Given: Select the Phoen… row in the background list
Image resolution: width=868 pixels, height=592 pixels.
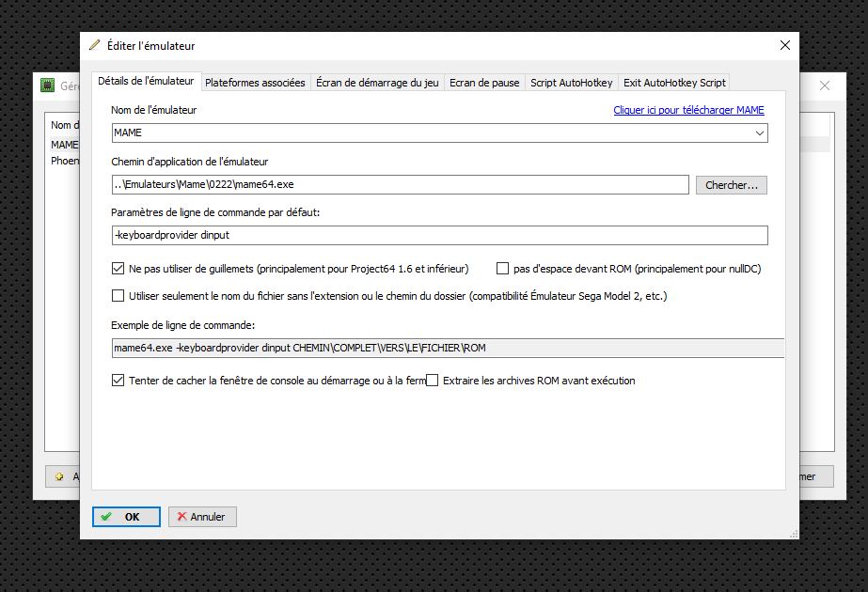Looking at the screenshot, I should pos(65,161).
